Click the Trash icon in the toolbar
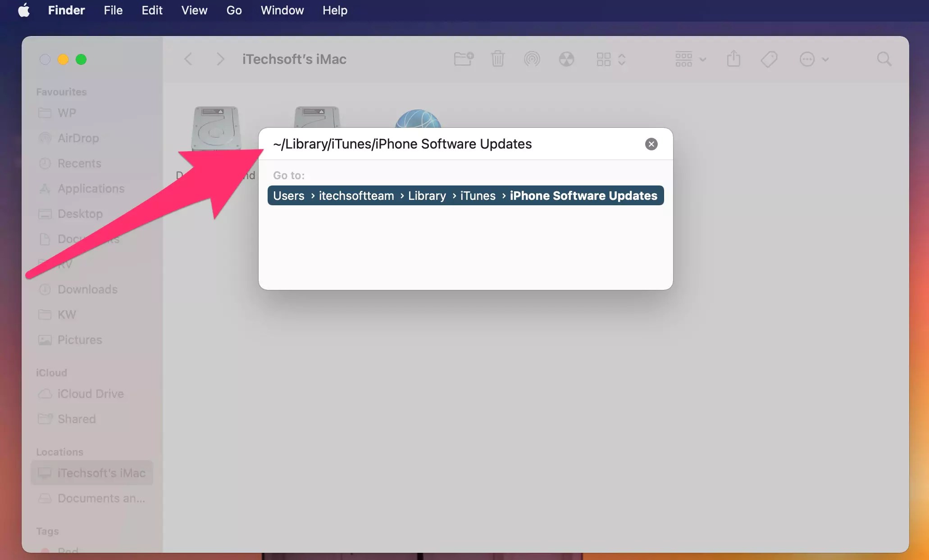 pyautogui.click(x=497, y=59)
